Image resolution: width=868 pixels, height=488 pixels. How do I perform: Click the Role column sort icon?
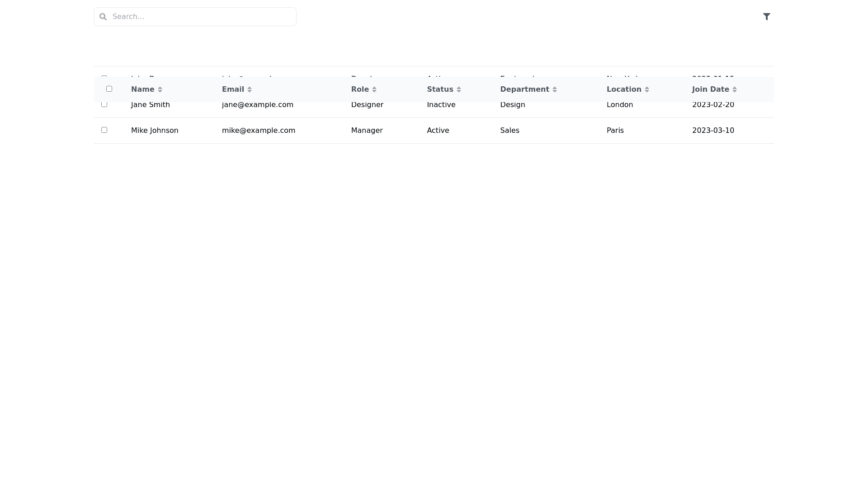point(374,89)
